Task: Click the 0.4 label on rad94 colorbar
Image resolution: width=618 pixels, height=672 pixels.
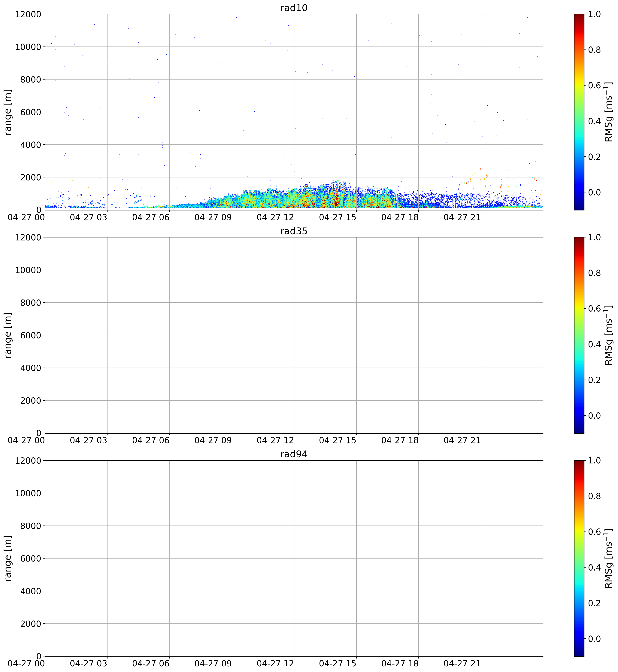Action: (594, 567)
